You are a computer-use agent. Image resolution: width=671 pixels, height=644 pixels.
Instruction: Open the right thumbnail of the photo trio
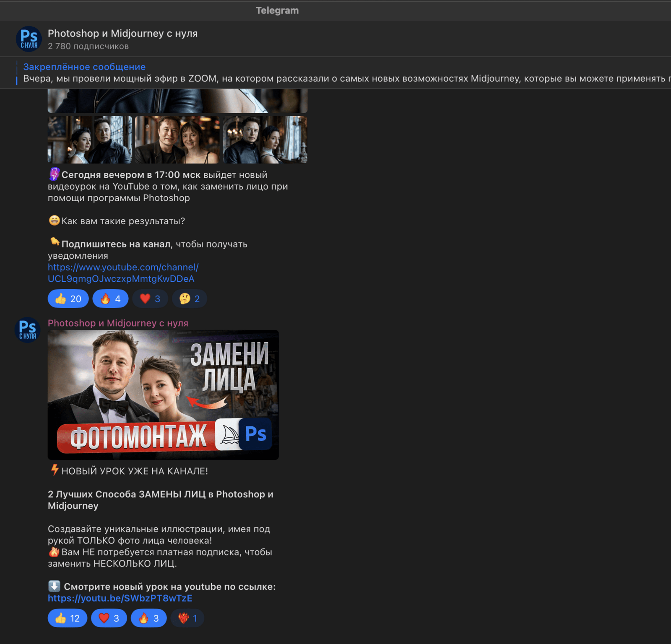click(x=265, y=140)
